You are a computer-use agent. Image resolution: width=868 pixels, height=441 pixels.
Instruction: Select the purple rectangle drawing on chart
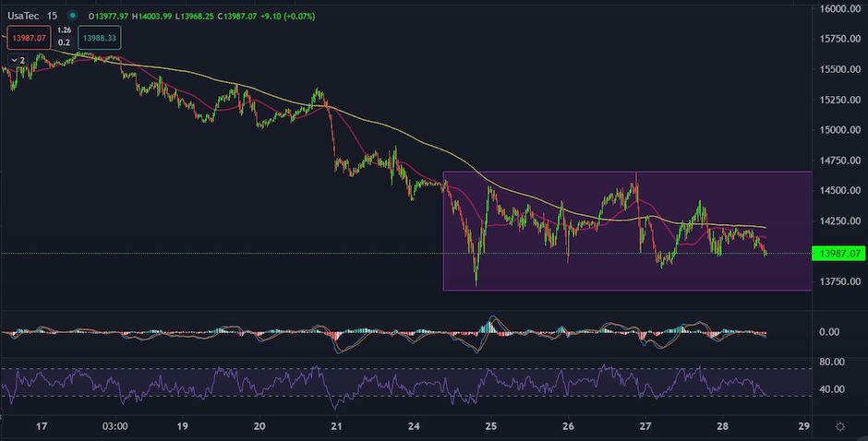tap(627, 231)
